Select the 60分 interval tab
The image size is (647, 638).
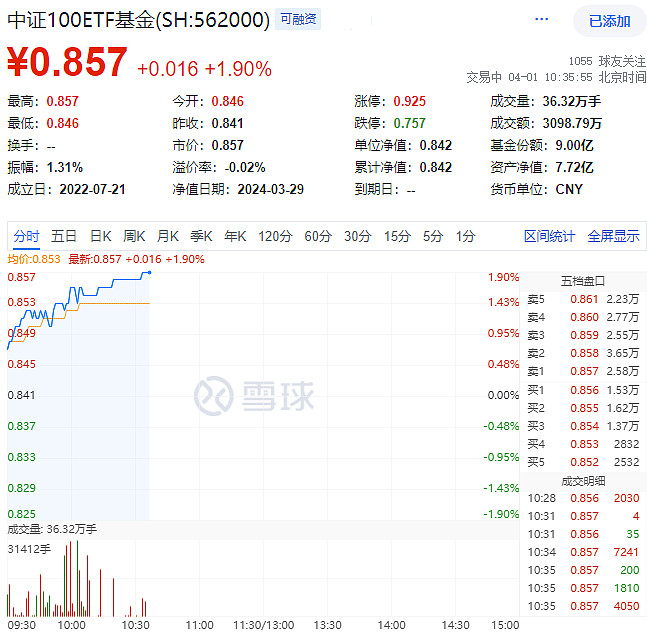pyautogui.click(x=318, y=236)
